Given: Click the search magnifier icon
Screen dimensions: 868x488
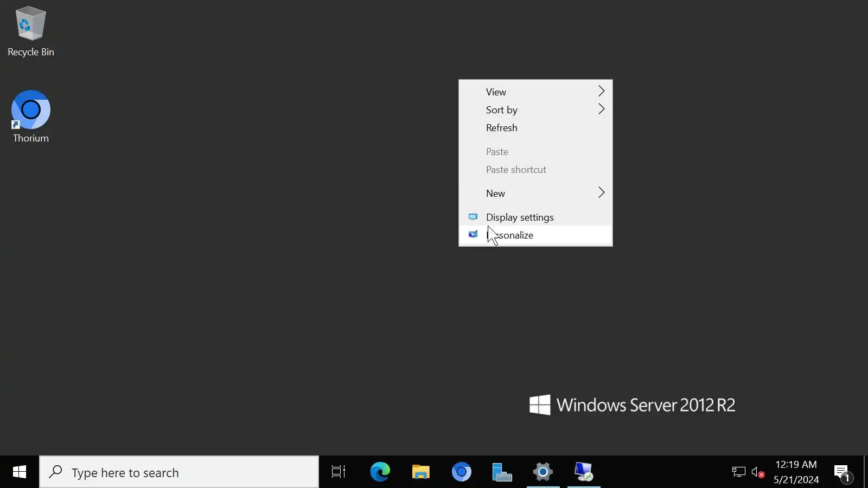Looking at the screenshot, I should click(x=55, y=472).
